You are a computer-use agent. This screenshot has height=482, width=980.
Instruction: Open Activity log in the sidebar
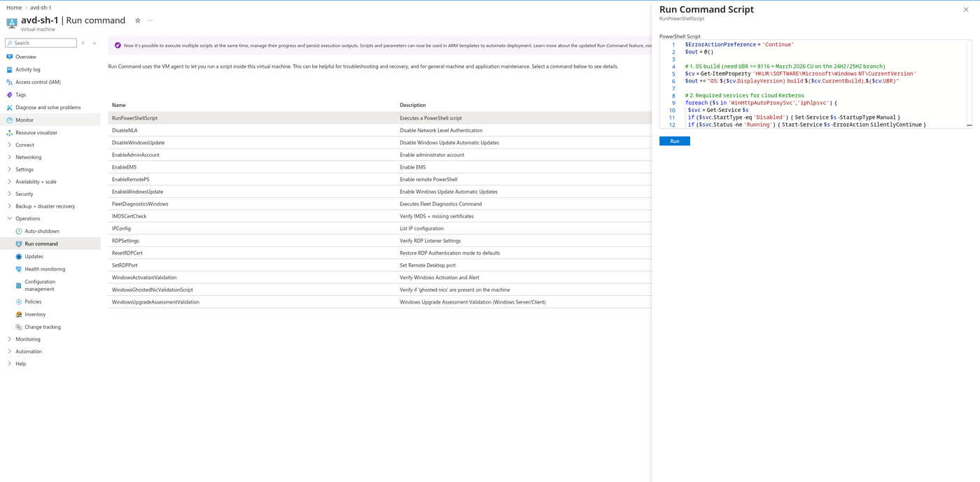[x=28, y=69]
